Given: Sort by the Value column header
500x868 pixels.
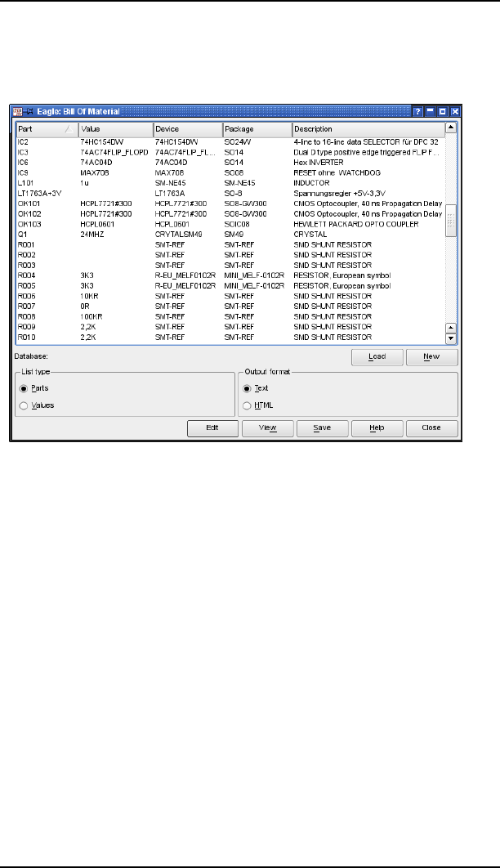Looking at the screenshot, I should tap(116, 129).
